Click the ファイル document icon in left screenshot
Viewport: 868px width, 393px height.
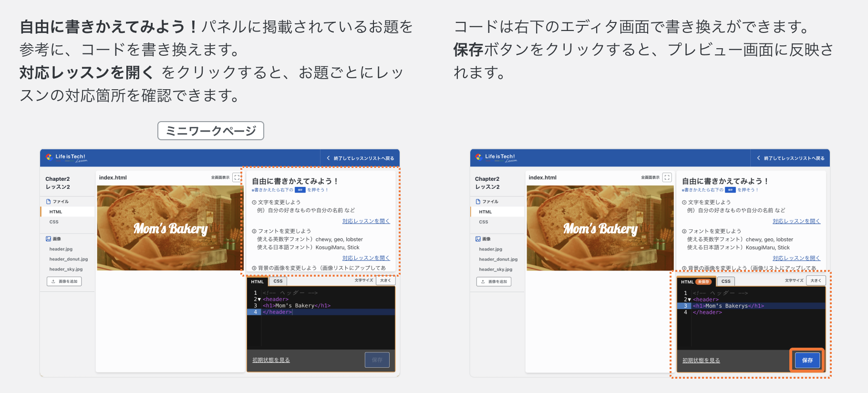click(x=48, y=201)
